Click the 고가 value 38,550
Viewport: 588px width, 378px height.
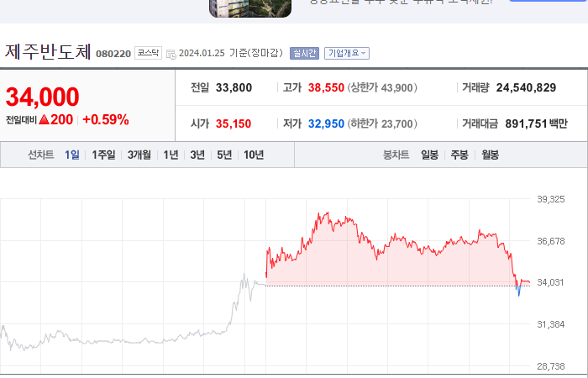point(326,87)
